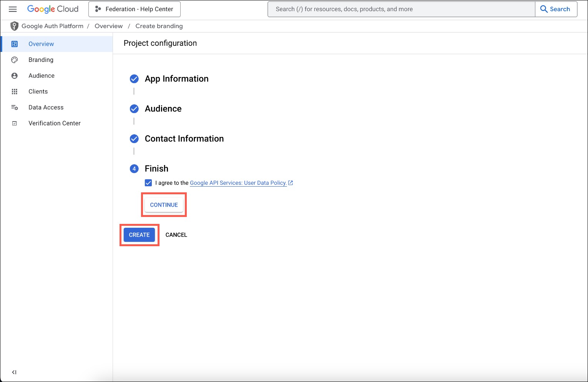Click the search magnifier icon
This screenshot has width=588, height=382.
tap(544, 9)
